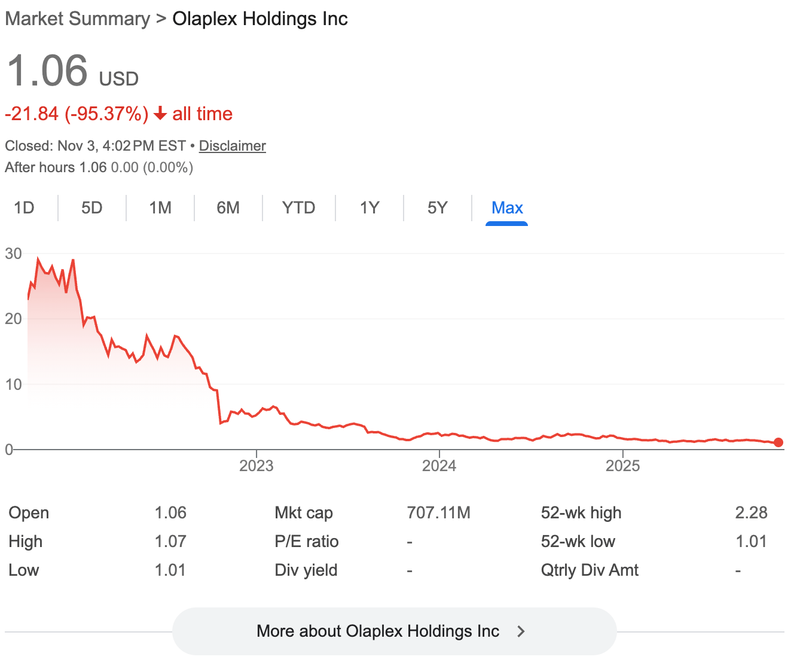800x672 pixels.
Task: Click the 52-wk high value 2.28
Action: coord(751,513)
